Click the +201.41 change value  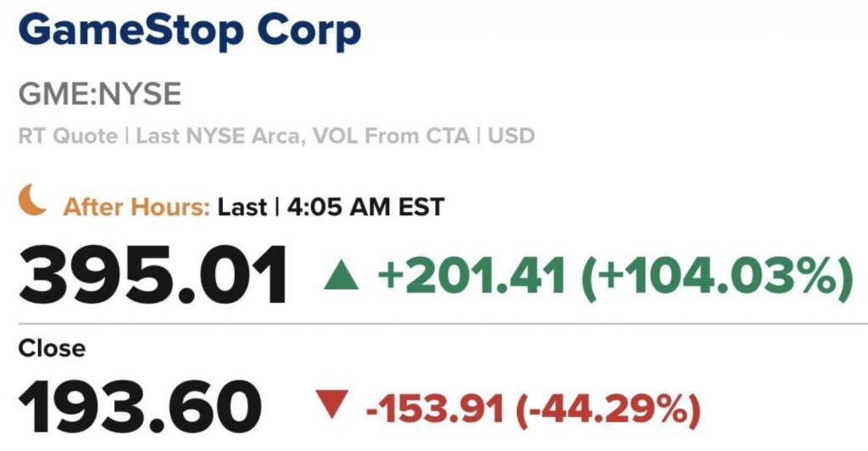tap(471, 276)
